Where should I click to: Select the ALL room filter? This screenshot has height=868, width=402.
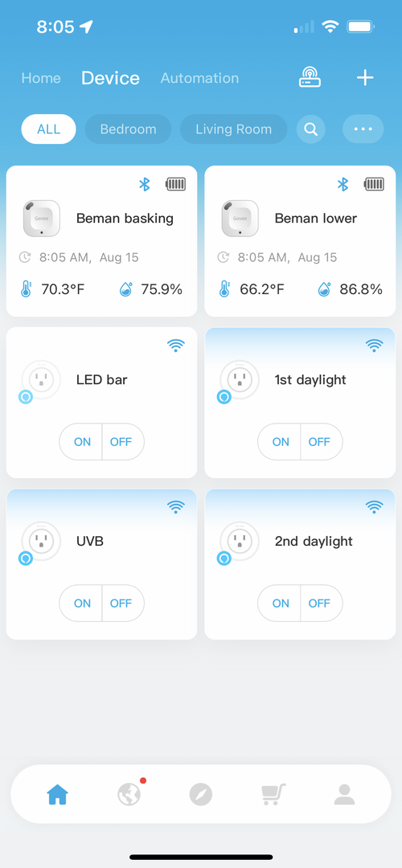click(49, 129)
